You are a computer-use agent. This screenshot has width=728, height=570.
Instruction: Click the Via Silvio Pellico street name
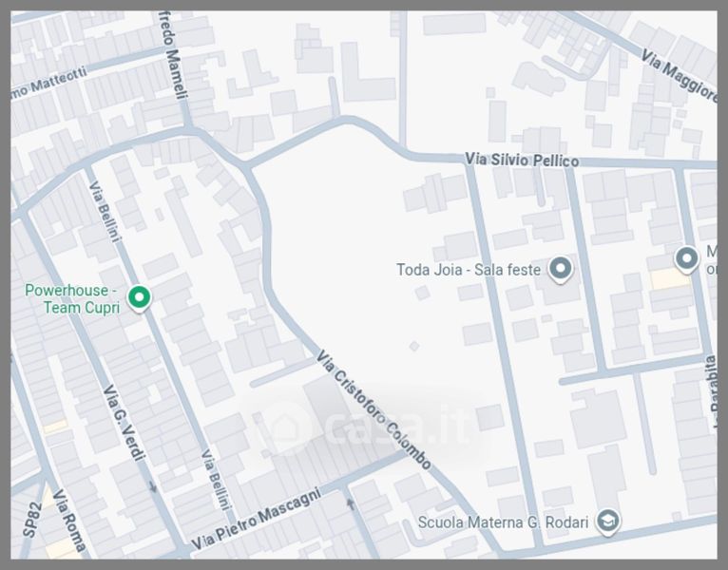pyautogui.click(x=520, y=159)
